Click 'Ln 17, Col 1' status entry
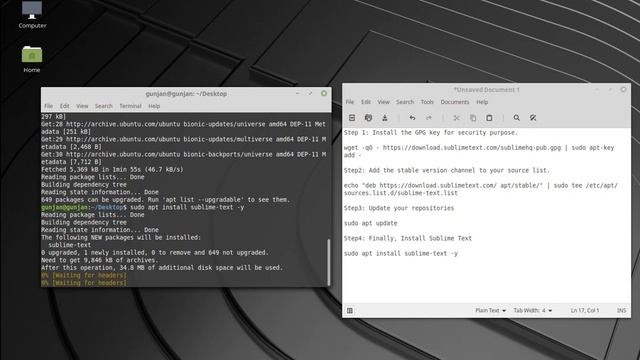Viewport: 640px width, 360px height. point(585,311)
